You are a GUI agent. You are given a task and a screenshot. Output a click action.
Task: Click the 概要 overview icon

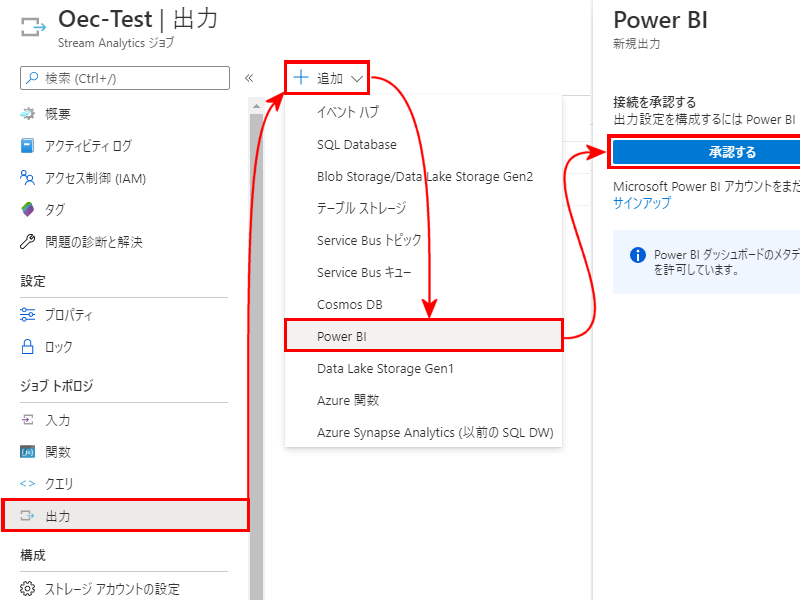28,114
